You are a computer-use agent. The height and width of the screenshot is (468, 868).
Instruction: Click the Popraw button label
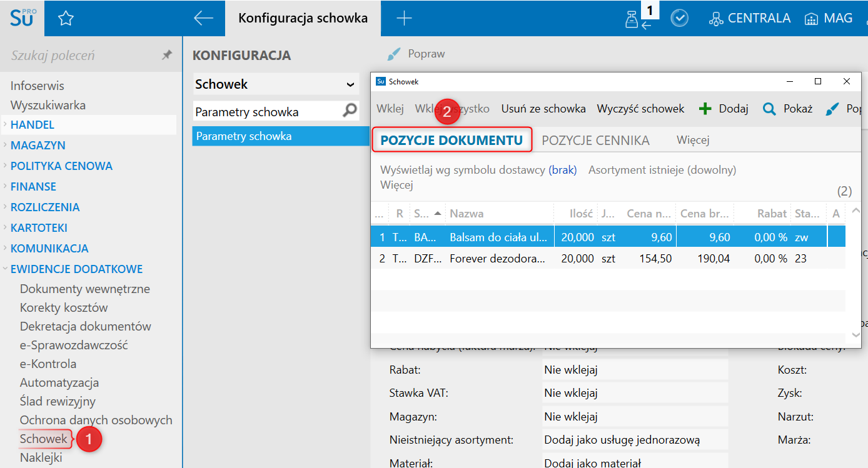point(426,54)
